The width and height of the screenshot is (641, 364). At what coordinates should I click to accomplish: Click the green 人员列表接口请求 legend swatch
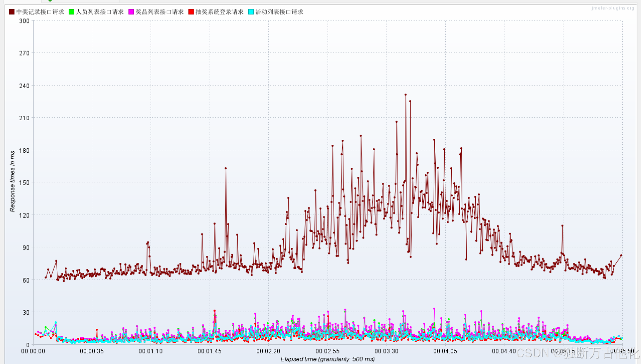(71, 12)
